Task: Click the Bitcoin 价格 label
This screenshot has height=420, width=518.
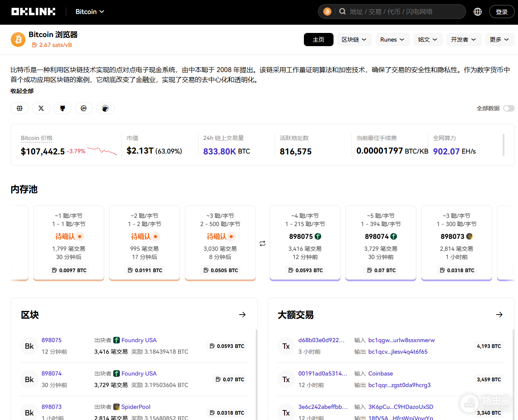Action: click(x=37, y=138)
